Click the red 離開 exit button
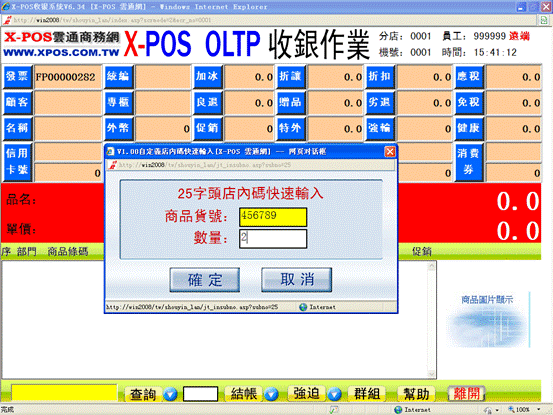This screenshot has height=415, width=553. [x=467, y=393]
